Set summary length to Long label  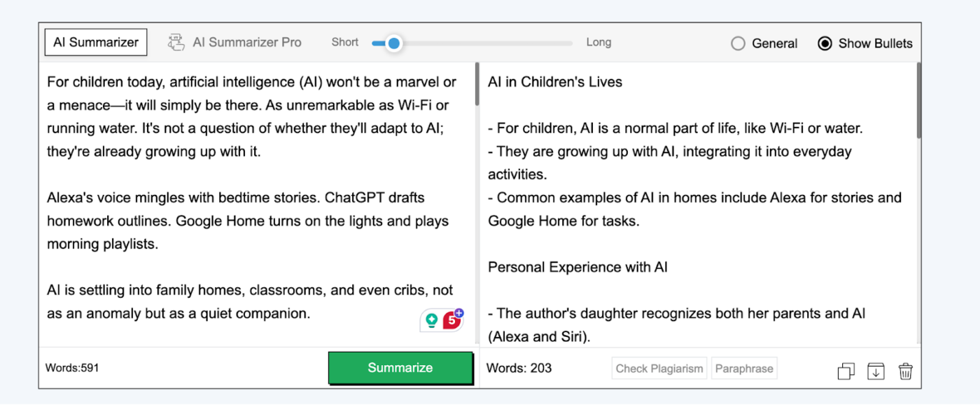click(598, 42)
